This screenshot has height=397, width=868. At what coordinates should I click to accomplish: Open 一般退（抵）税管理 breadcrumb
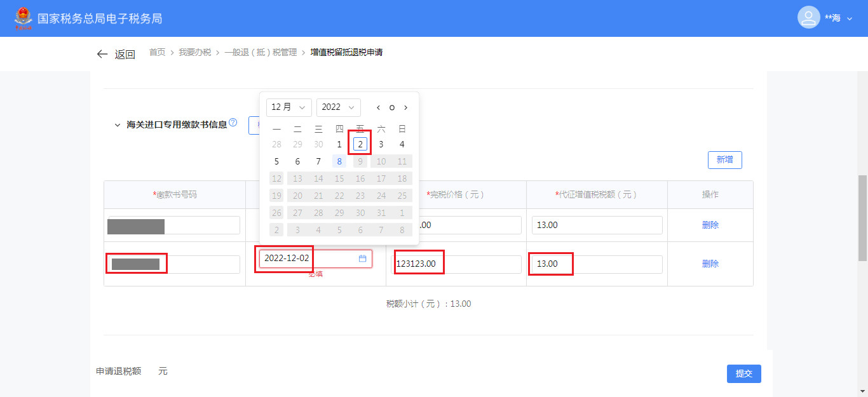261,53
